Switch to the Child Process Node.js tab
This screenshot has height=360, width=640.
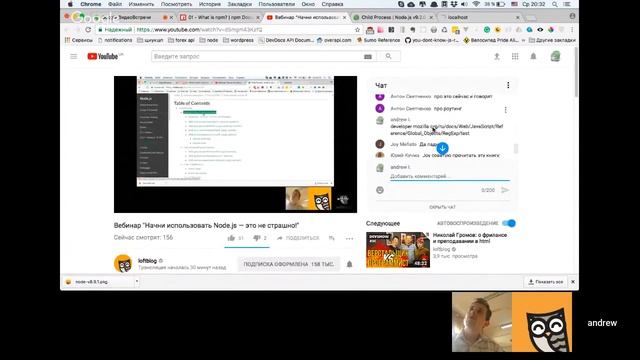point(393,18)
